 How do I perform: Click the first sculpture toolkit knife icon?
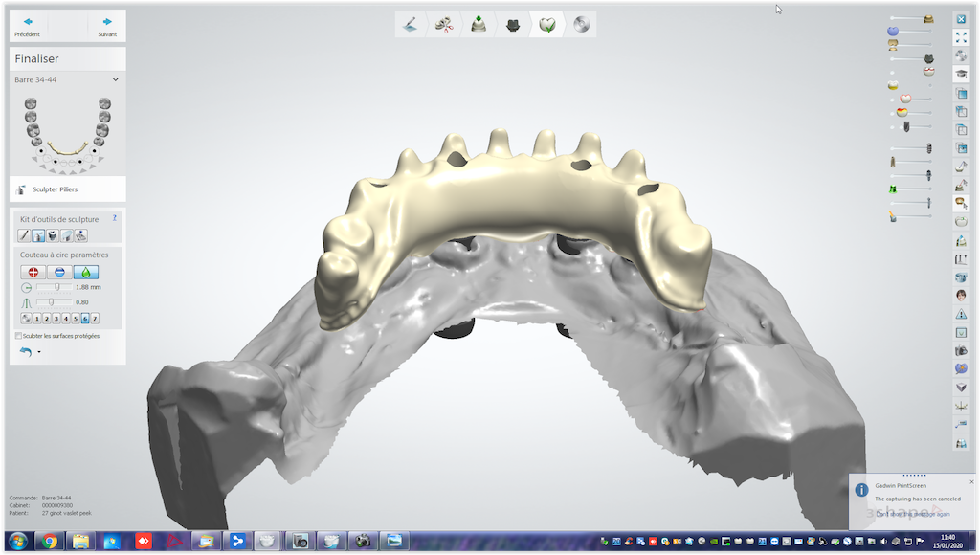coord(24,235)
